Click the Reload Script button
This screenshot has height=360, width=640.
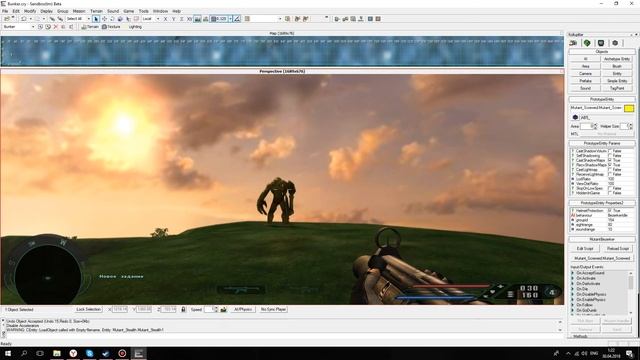pyautogui.click(x=618, y=249)
